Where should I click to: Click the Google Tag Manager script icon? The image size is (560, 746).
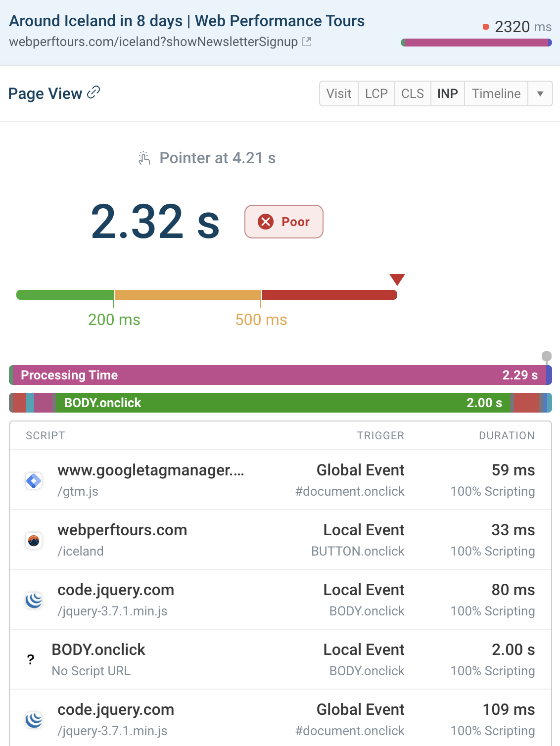(34, 480)
